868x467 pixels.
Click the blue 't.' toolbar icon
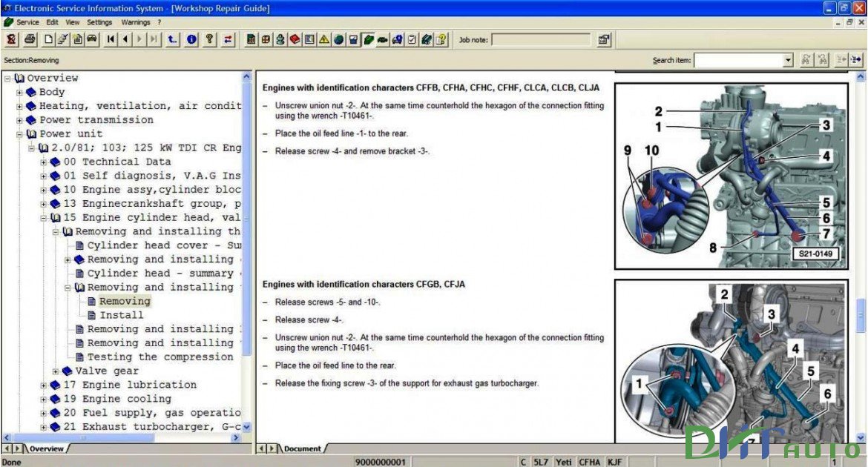pos(173,39)
